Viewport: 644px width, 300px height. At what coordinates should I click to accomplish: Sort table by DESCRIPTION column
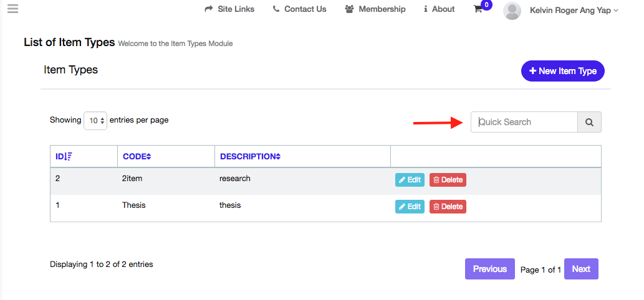pyautogui.click(x=251, y=157)
